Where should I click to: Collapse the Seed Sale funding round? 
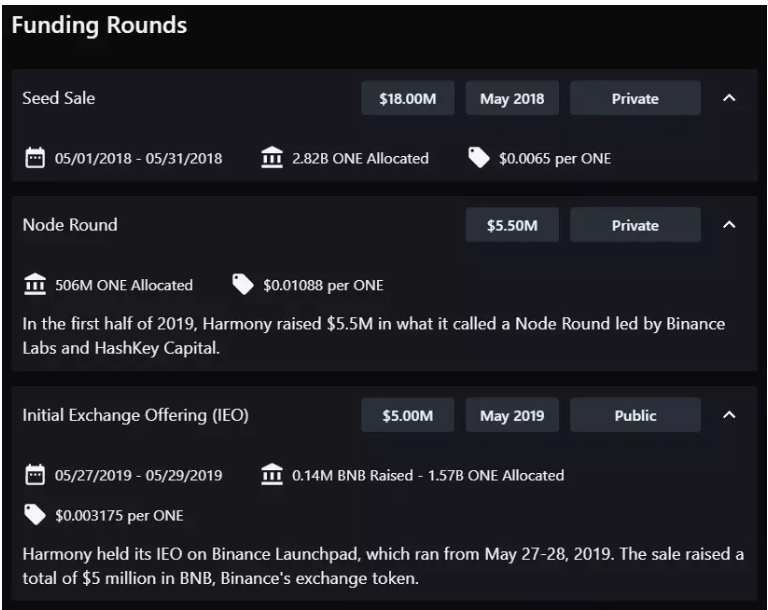click(x=729, y=99)
